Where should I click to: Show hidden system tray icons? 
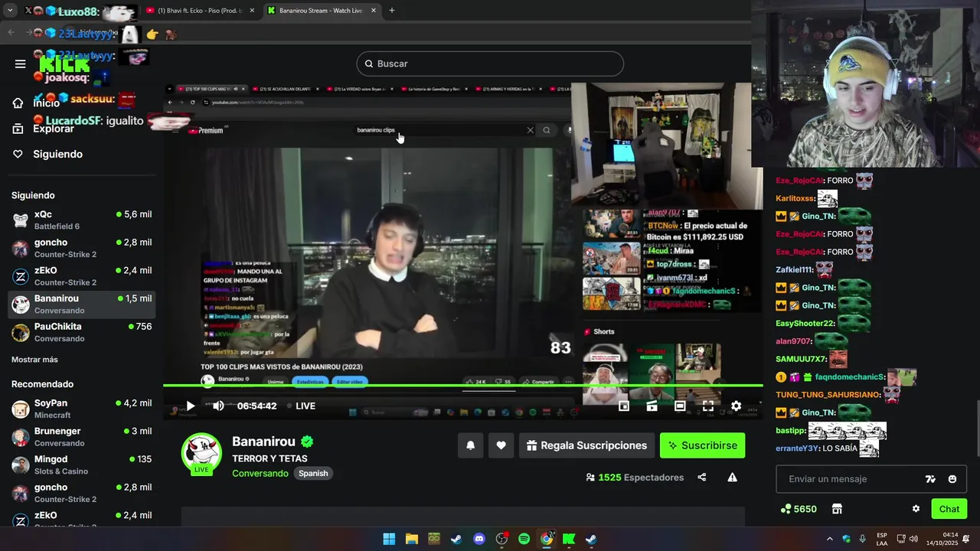pos(829,539)
